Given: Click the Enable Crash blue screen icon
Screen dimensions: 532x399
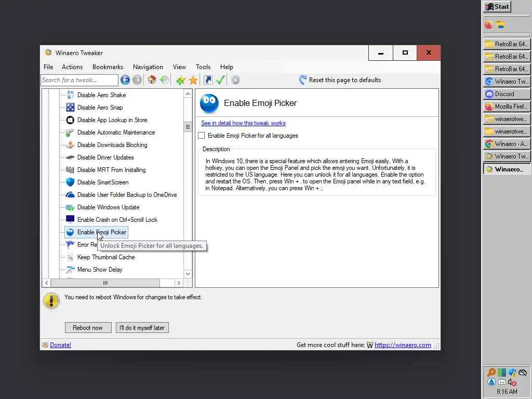Looking at the screenshot, I should click(x=70, y=220).
